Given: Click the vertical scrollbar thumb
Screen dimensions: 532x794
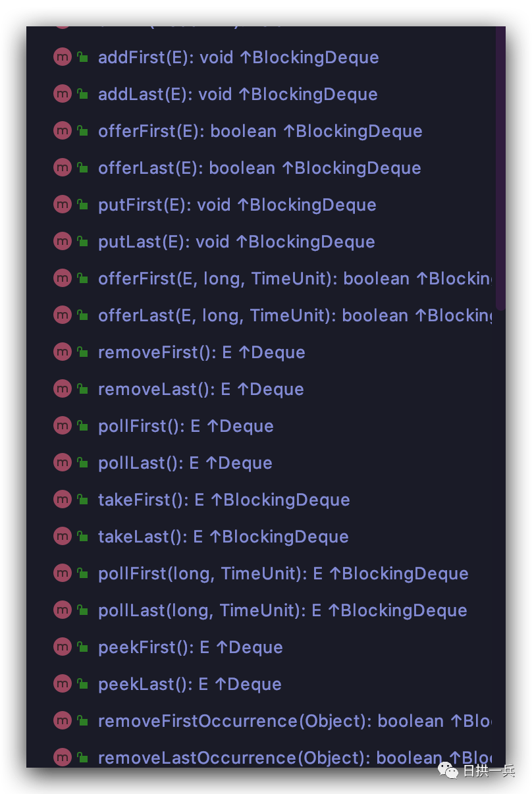Looking at the screenshot, I should coord(500,165).
